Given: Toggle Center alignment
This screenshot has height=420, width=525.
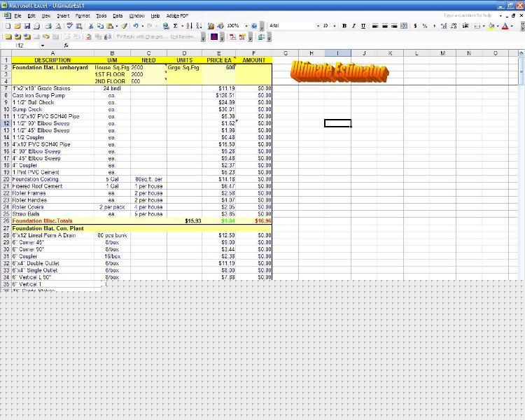Looking at the screenshot, I should tap(385, 26).
